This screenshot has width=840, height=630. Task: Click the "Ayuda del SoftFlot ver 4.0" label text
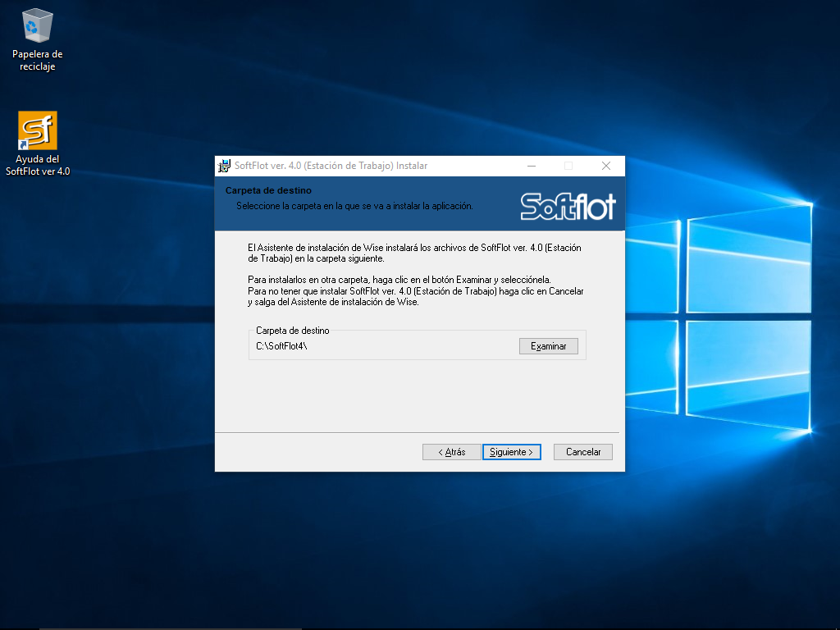pyautogui.click(x=38, y=165)
